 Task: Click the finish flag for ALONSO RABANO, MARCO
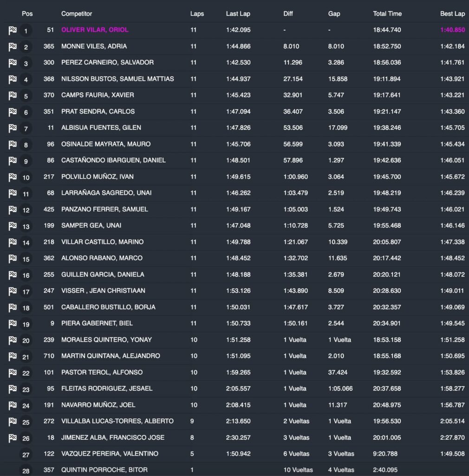13,258
